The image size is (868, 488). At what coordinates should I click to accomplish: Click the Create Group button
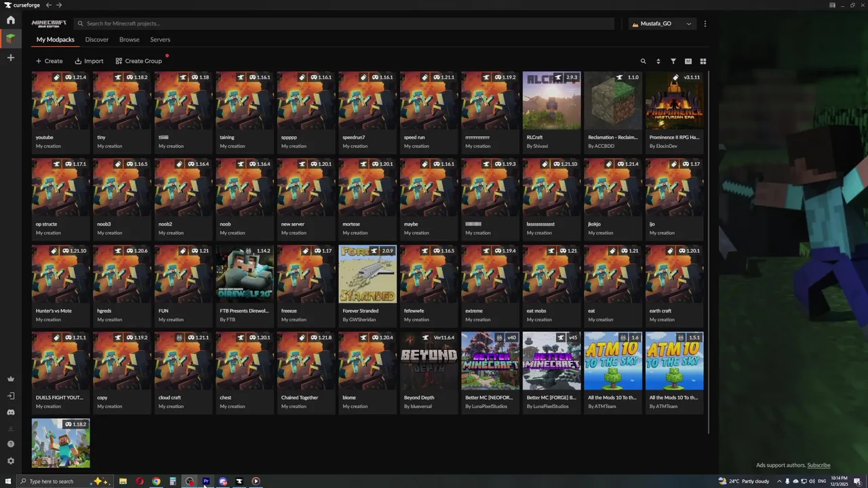(x=138, y=61)
